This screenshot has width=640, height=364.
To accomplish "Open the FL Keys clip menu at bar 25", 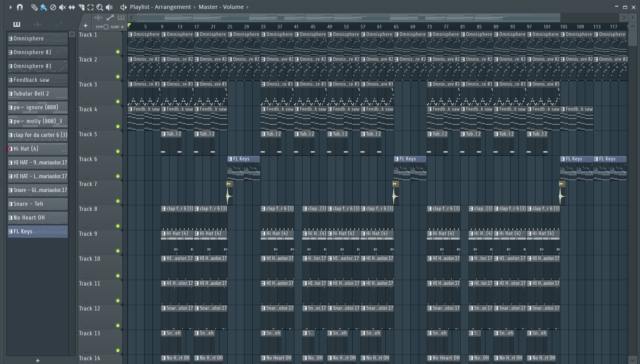I will coord(230,159).
